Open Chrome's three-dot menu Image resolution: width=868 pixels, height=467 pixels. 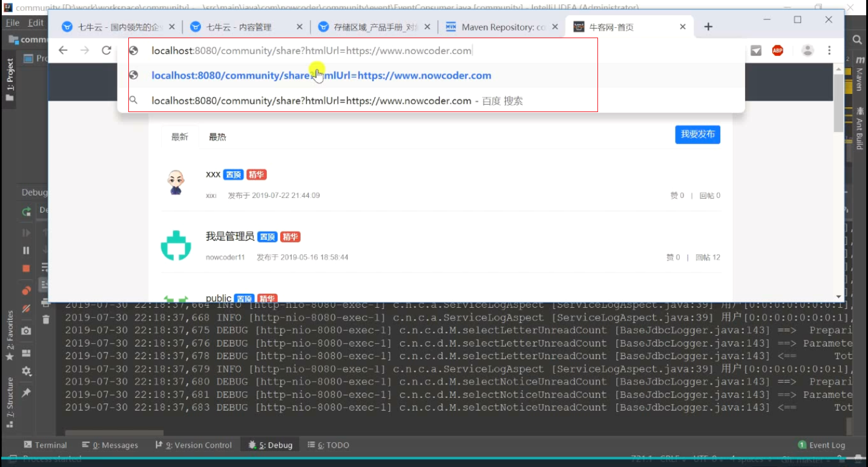829,50
